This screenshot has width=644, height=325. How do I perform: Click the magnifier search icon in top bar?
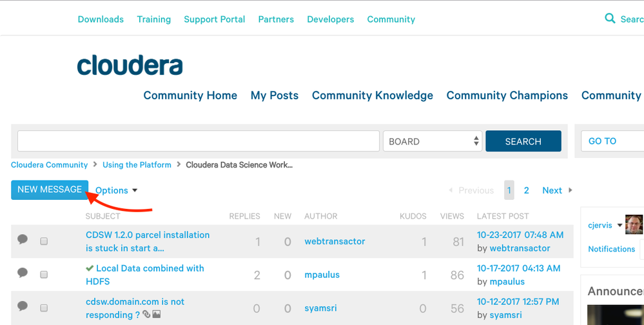(x=610, y=19)
